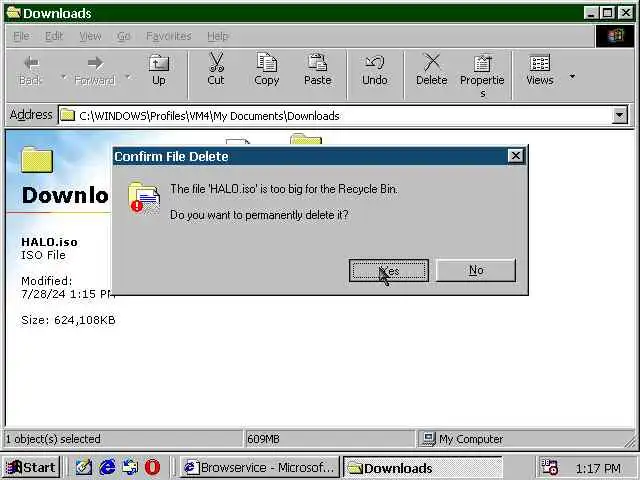Open the Forward history dropdown arrow
Image resolution: width=640 pixels, height=480 pixels.
point(128,76)
